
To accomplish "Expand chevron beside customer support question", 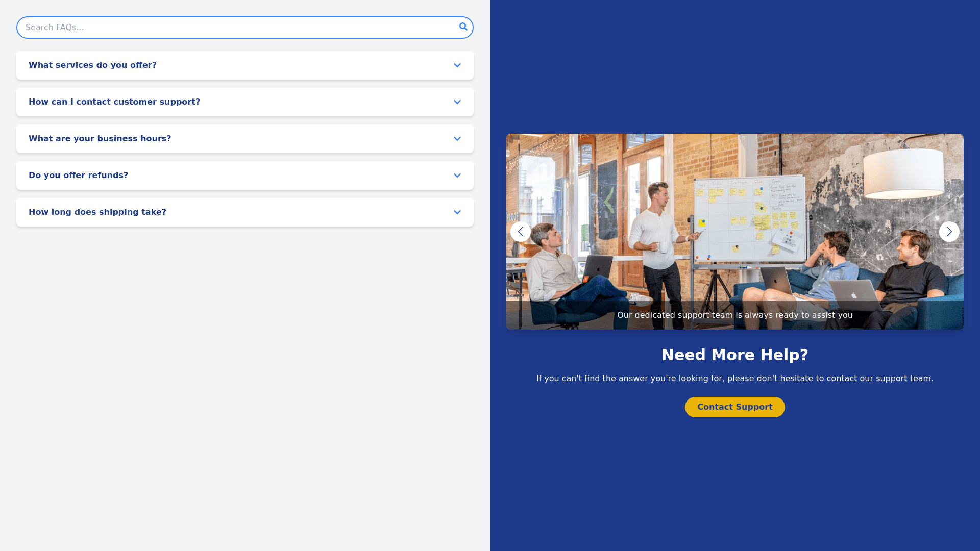I will (x=457, y=102).
